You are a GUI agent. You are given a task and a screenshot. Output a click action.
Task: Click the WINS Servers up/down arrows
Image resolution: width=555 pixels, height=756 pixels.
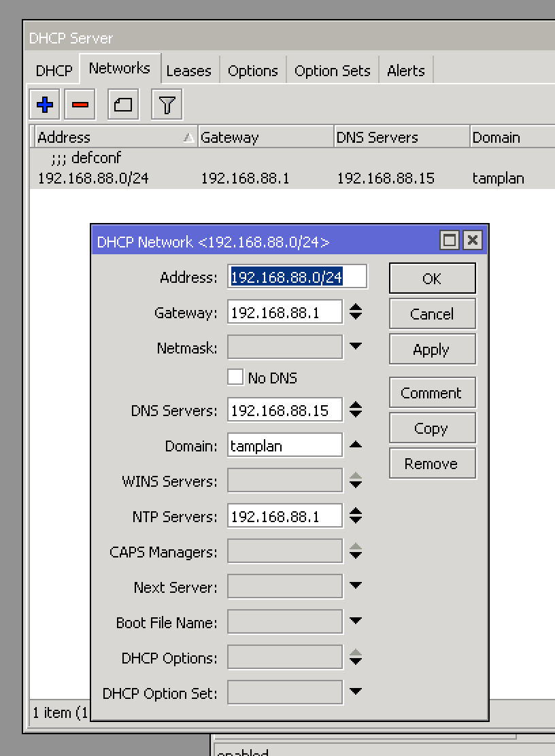355,480
